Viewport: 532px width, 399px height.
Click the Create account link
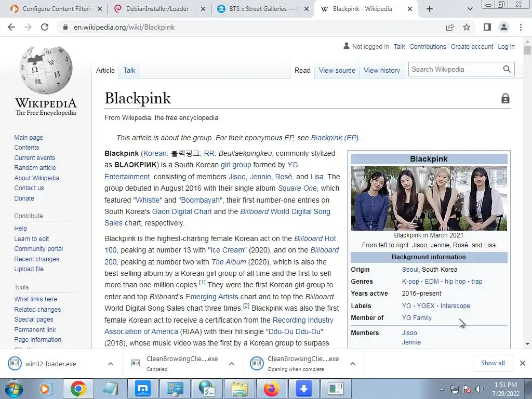pyautogui.click(x=472, y=47)
